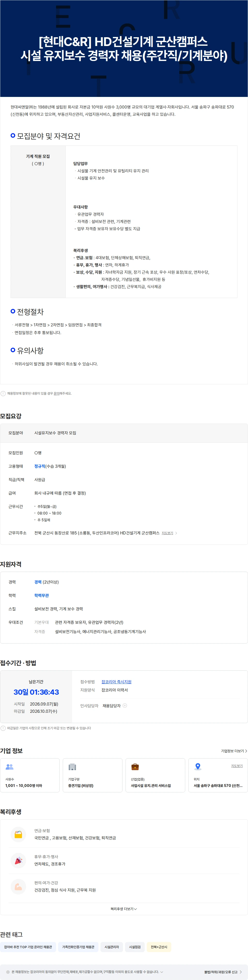This screenshot has height=980, width=248.
Task: Click deadline date 2026.10.07(수)
Action: 44,711
